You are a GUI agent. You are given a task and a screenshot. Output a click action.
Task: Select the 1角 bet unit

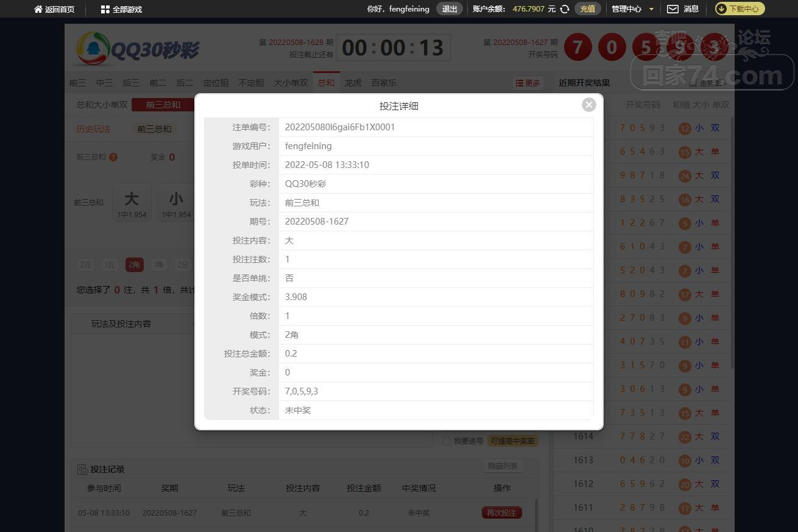coord(158,265)
